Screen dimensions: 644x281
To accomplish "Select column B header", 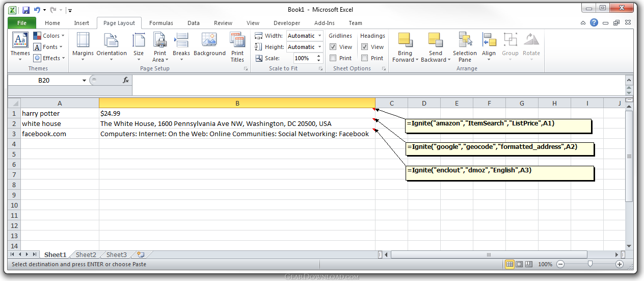I will click(x=237, y=103).
